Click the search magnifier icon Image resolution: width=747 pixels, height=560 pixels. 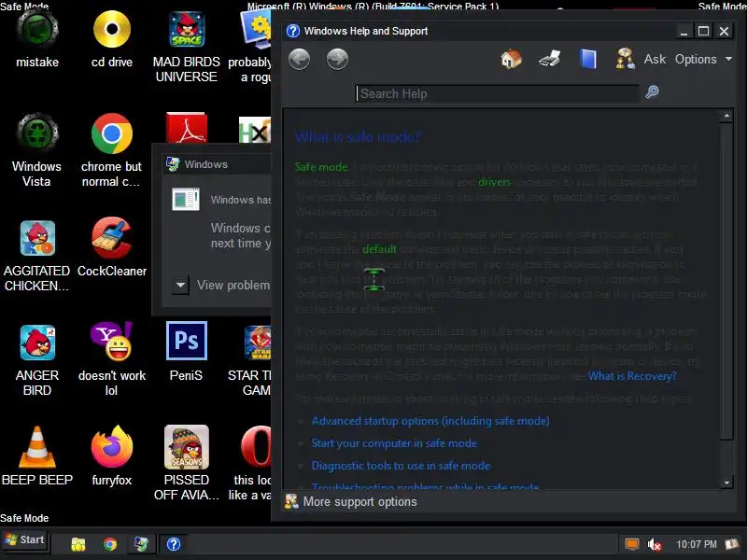[652, 91]
